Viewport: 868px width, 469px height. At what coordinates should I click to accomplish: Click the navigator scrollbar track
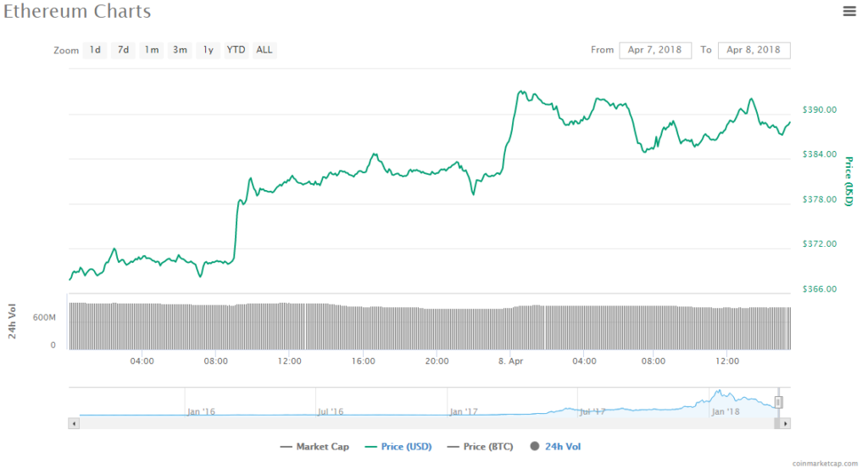[424, 422]
